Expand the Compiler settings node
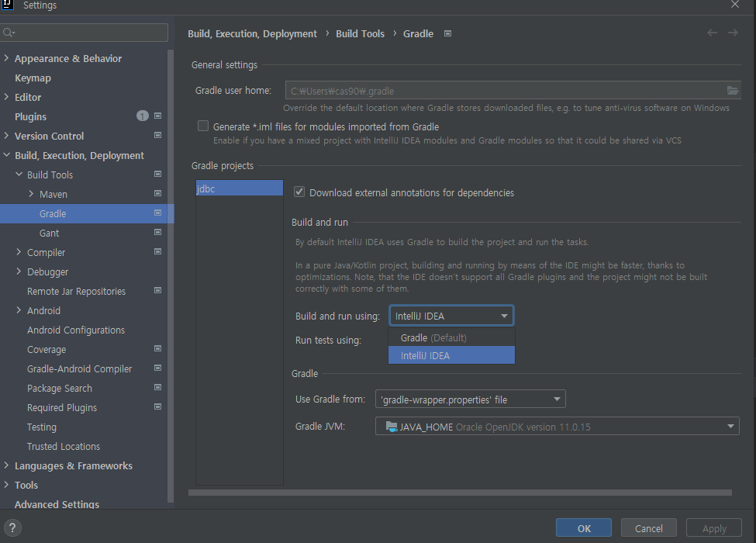The width and height of the screenshot is (756, 543). (19, 252)
